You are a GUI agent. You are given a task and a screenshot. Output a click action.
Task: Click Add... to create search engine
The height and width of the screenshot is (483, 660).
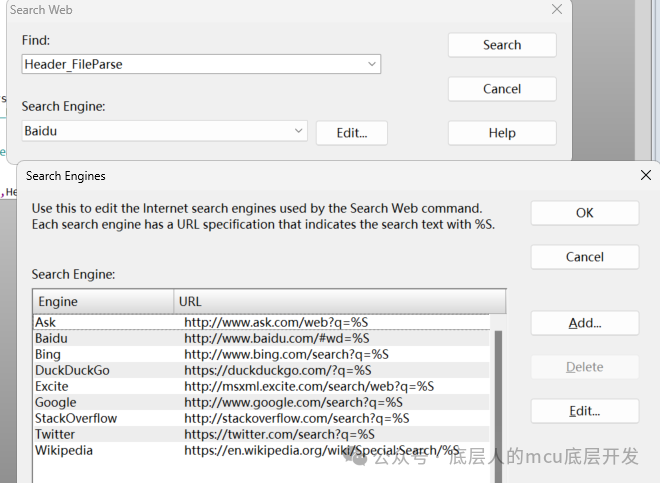(584, 323)
